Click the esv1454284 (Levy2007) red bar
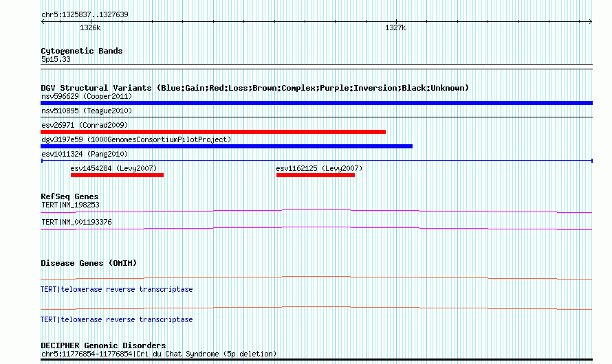 [x=117, y=175]
